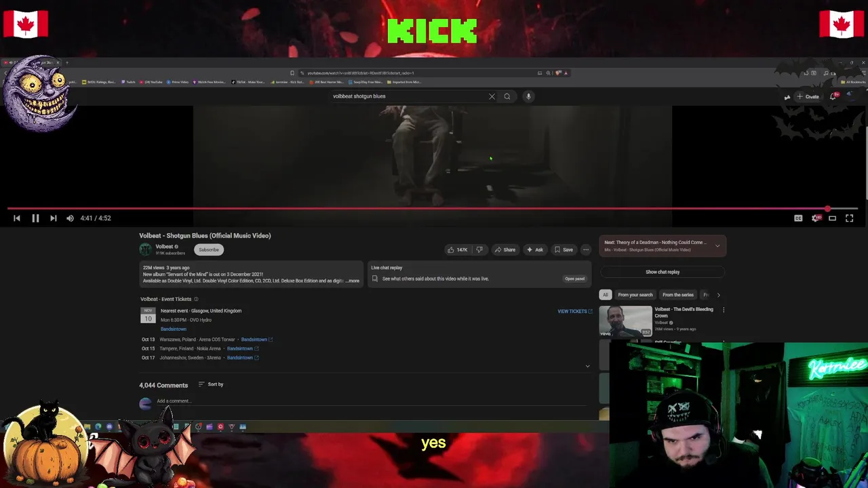Switch to theater mode in player

click(x=832, y=218)
